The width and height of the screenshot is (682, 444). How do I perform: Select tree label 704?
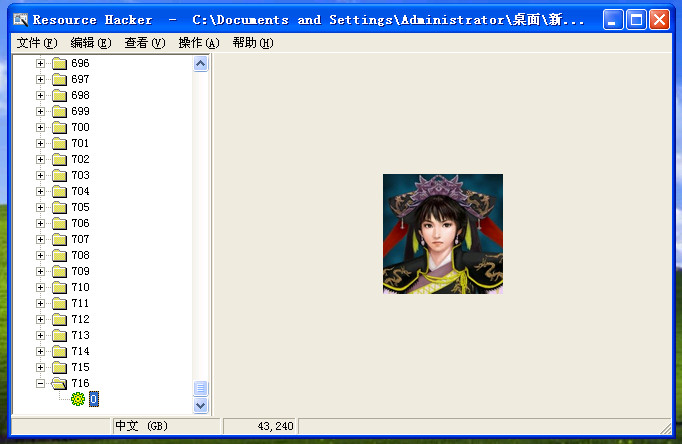(x=80, y=191)
